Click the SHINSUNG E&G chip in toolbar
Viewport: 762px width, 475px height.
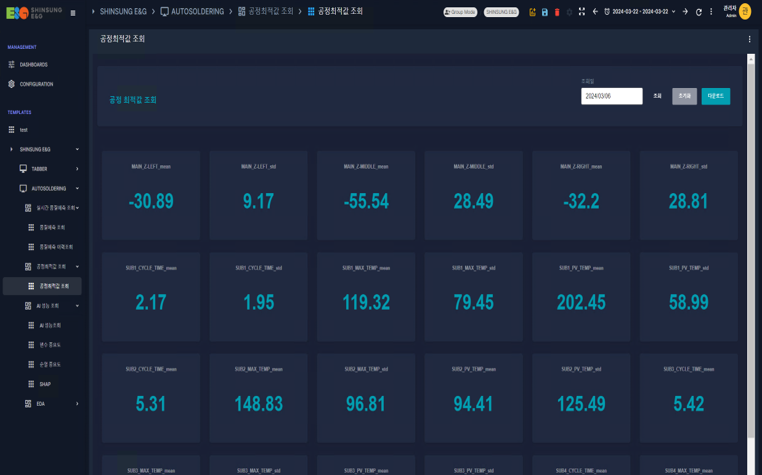pyautogui.click(x=501, y=12)
